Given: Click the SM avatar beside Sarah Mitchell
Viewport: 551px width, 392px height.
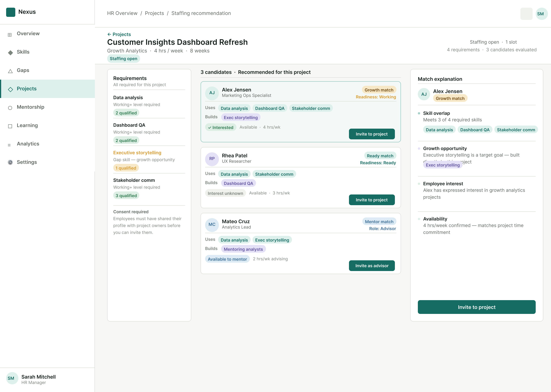Looking at the screenshot, I should (12, 378).
